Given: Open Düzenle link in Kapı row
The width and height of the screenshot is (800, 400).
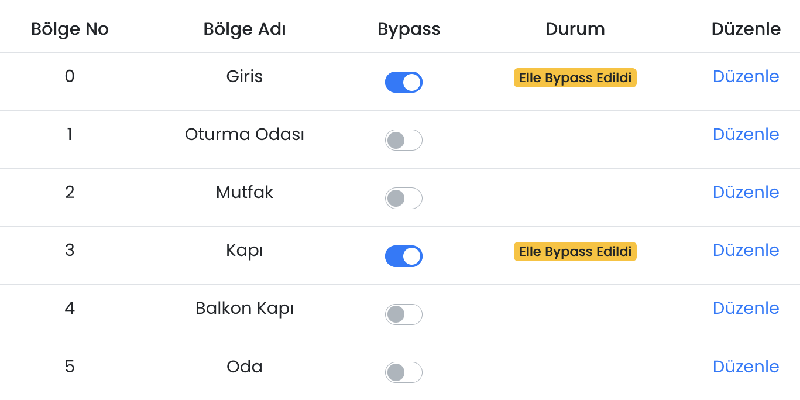Looking at the screenshot, I should [x=745, y=250].
